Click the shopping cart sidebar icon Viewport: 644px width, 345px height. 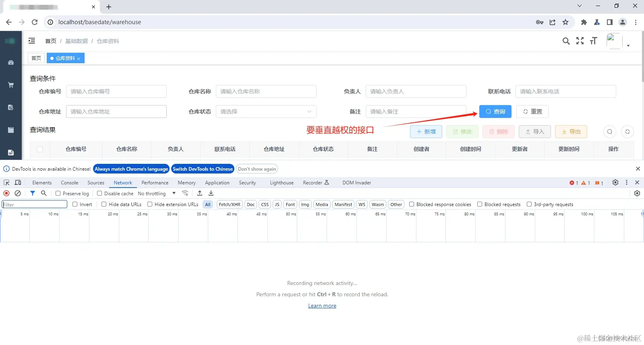(x=11, y=85)
